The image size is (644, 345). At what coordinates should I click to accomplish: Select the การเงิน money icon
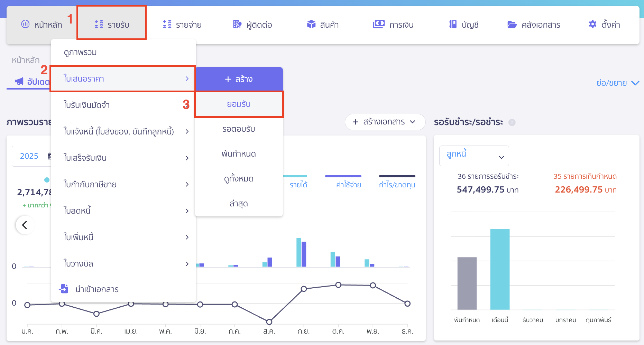tap(378, 24)
